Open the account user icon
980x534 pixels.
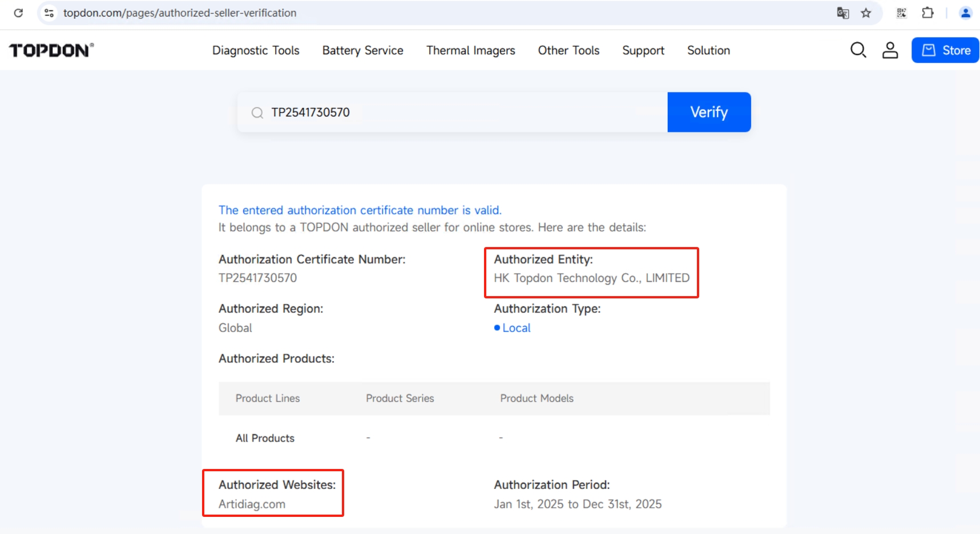pos(890,50)
